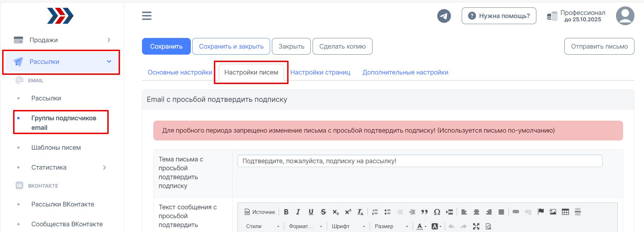
Task: Toggle subscript formatting
Action: tap(336, 212)
